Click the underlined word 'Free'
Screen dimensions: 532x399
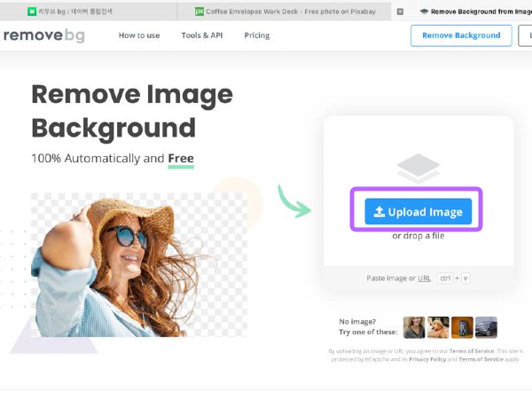click(181, 159)
